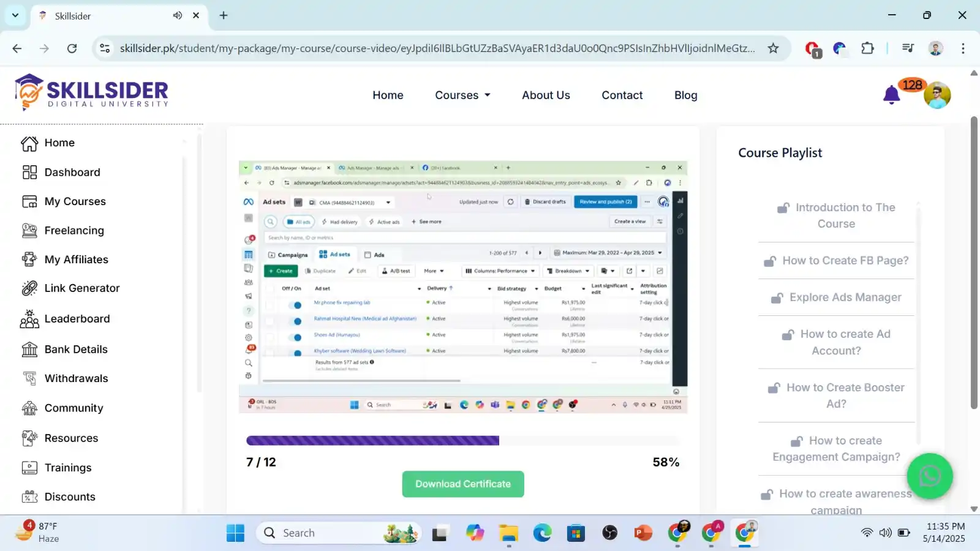
Task: Click the purple course progress bar
Action: coord(372,441)
